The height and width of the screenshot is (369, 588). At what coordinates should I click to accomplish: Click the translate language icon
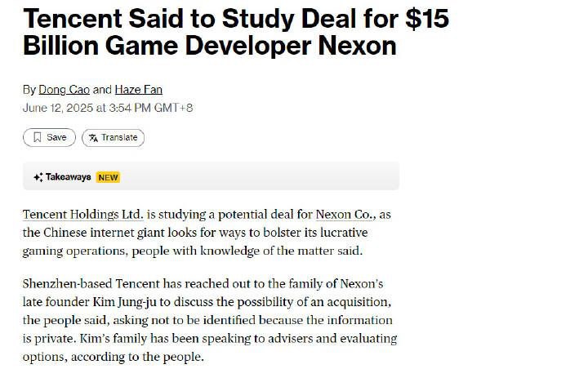coord(93,138)
